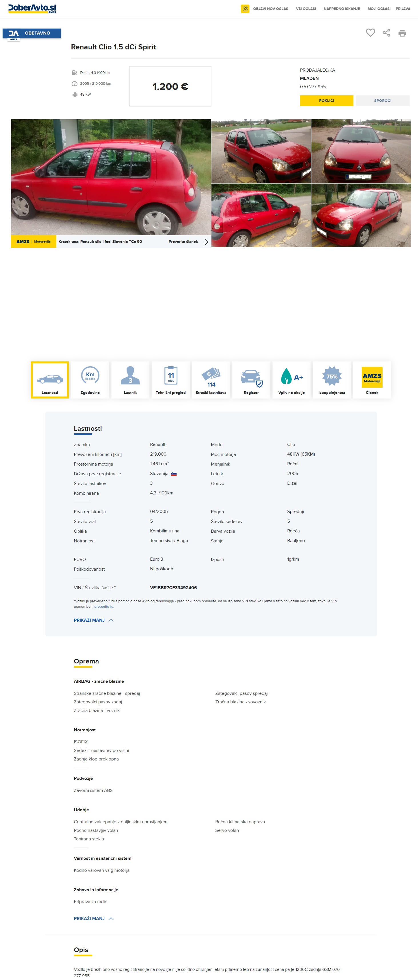This screenshot has width=418, height=980.
Task: Click the OBETAVNO badge
Action: pos(32,33)
